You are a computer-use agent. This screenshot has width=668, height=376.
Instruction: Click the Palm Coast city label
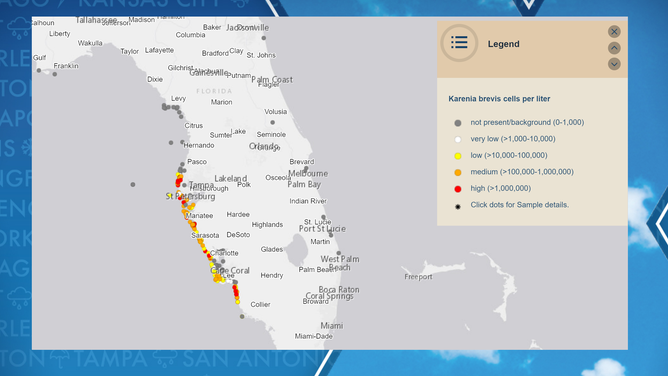[x=272, y=79]
